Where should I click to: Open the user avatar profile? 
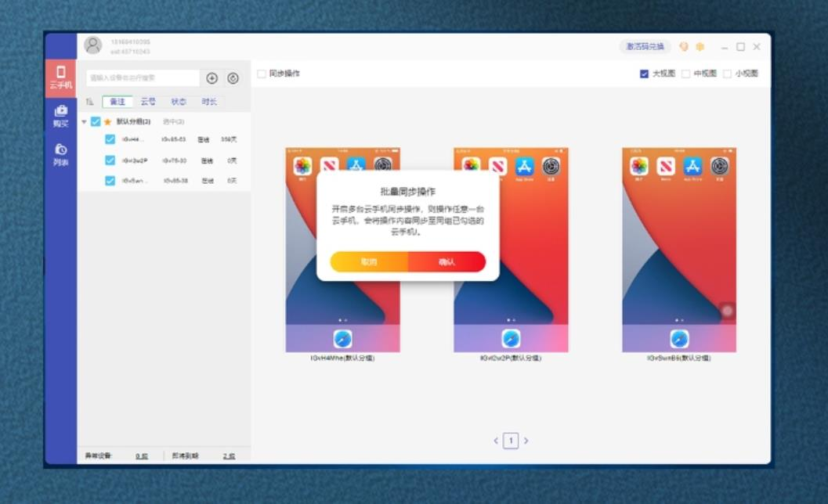(93, 45)
